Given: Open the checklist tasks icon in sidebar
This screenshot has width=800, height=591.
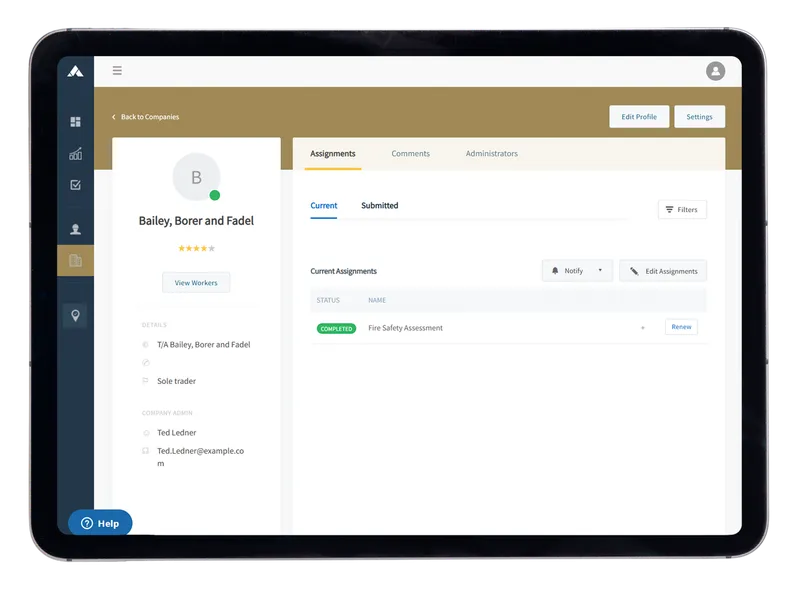Looking at the screenshot, I should [x=75, y=185].
